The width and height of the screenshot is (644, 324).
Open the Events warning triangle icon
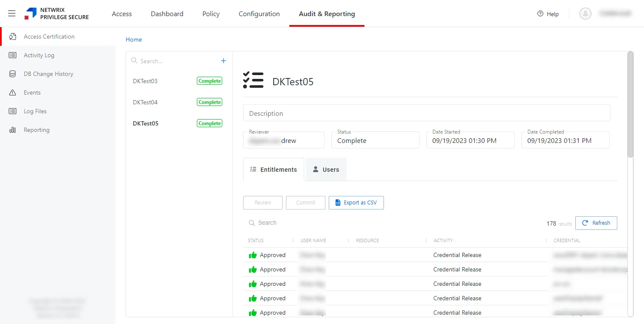pyautogui.click(x=13, y=92)
